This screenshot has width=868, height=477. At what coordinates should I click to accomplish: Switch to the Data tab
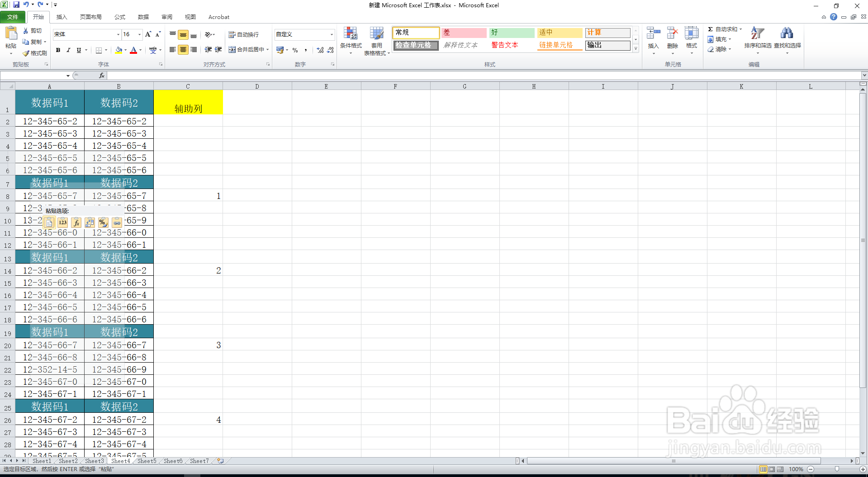(143, 17)
